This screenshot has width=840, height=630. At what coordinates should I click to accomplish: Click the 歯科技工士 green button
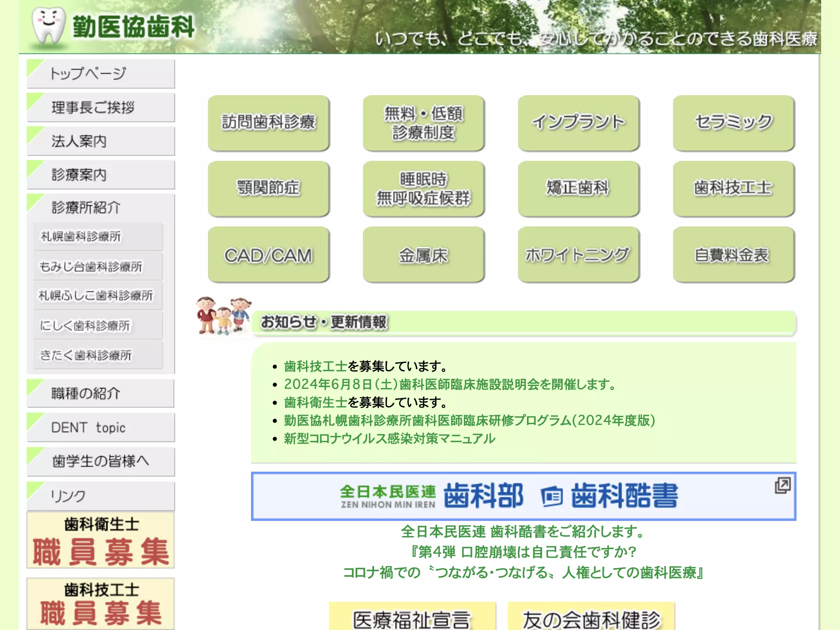(x=734, y=188)
